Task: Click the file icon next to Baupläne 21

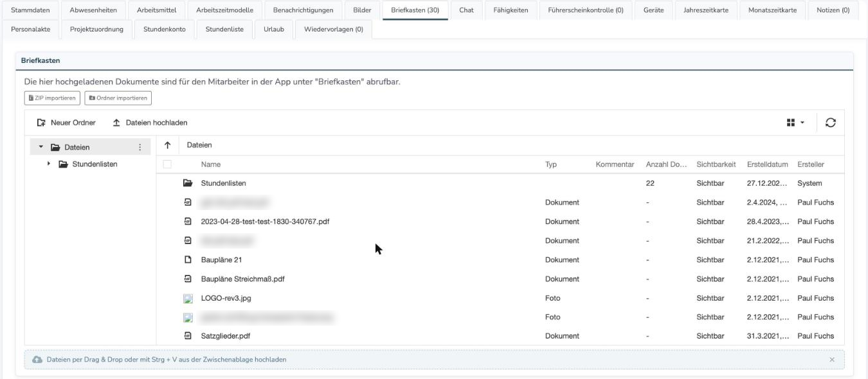Action: tap(188, 260)
